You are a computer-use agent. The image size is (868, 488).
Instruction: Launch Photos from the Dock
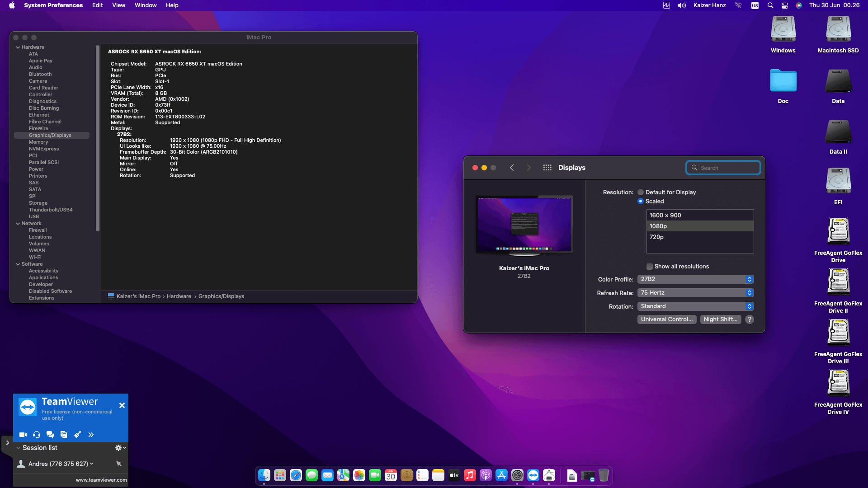[359, 475]
